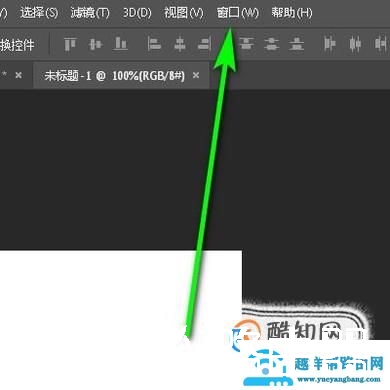Close the document tab left of 未标题-1

pos(19,75)
